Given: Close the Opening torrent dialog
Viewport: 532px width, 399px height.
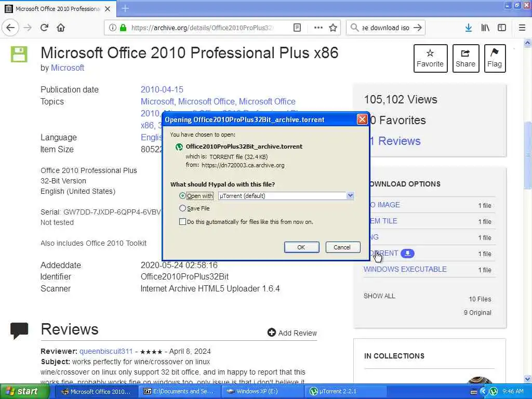Looking at the screenshot, I should [x=362, y=119].
